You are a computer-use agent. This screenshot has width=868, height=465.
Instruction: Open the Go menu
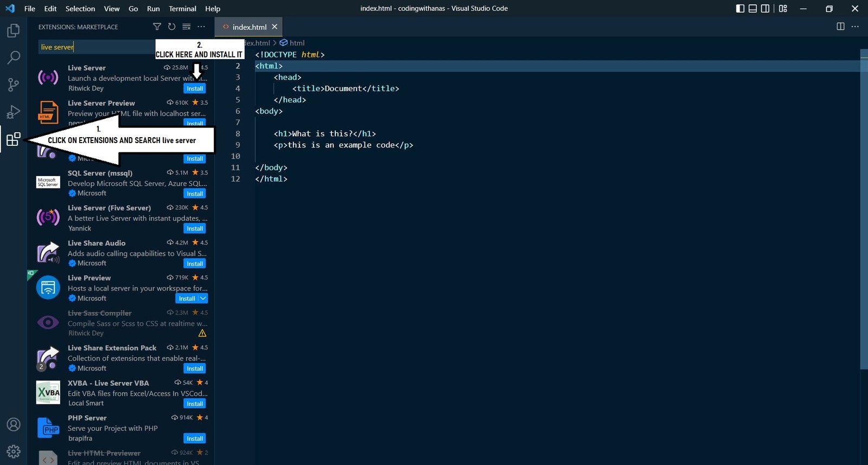(133, 9)
